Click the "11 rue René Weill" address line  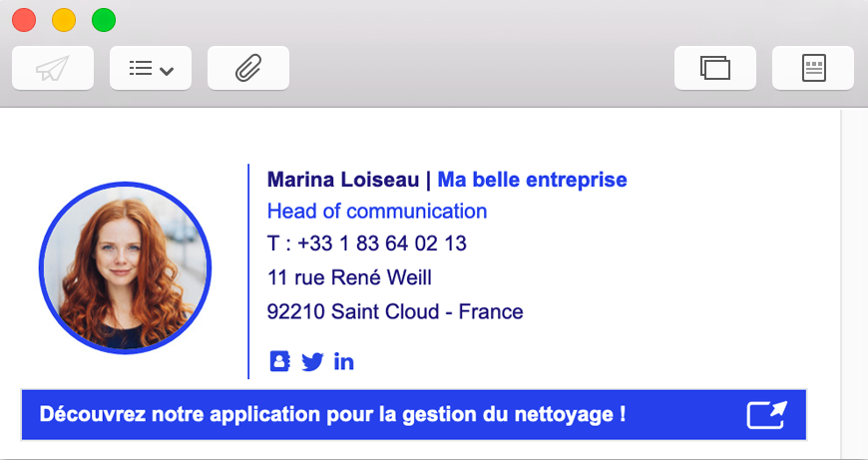point(349,277)
